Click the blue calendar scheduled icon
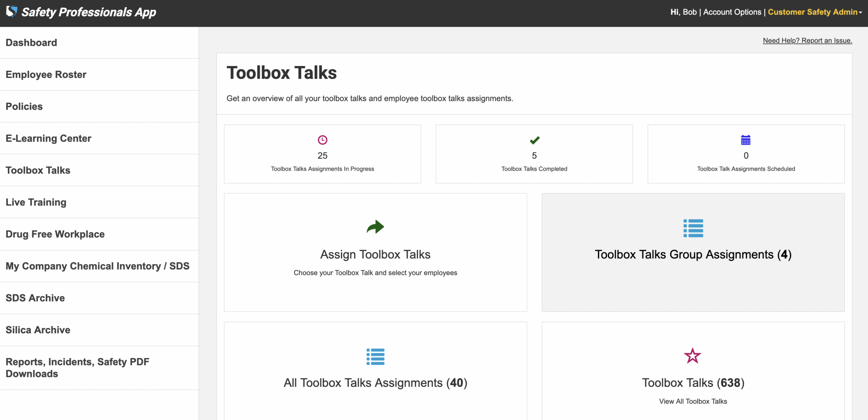 746,140
